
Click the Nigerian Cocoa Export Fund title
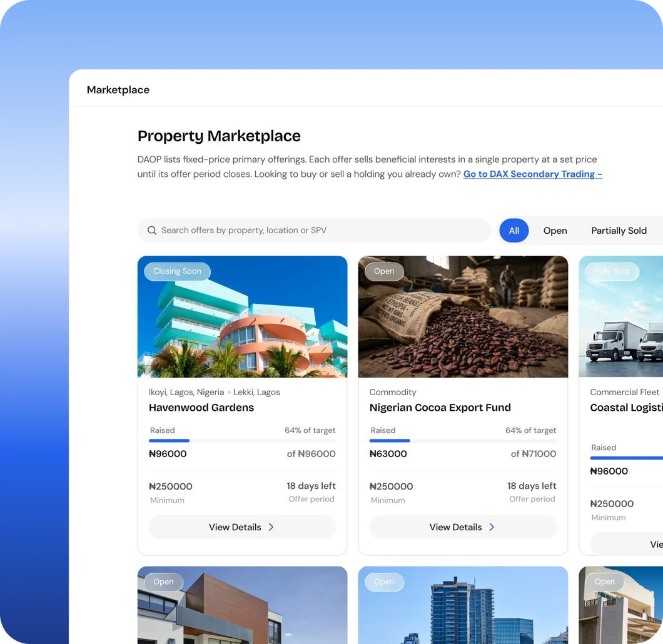[440, 408]
